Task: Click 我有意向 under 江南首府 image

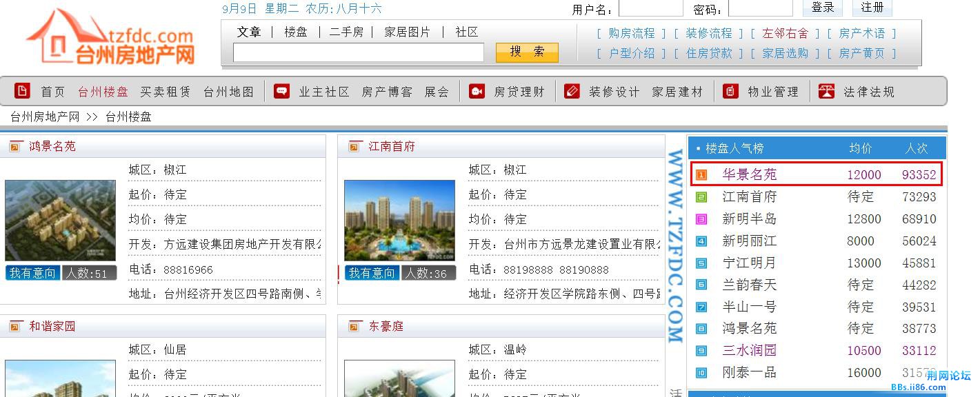Action: click(x=372, y=273)
